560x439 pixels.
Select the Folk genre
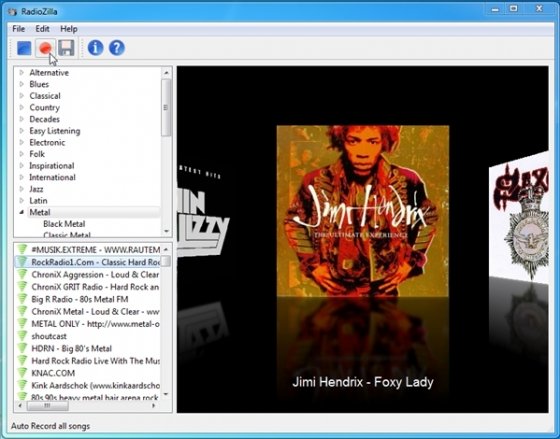(x=37, y=154)
